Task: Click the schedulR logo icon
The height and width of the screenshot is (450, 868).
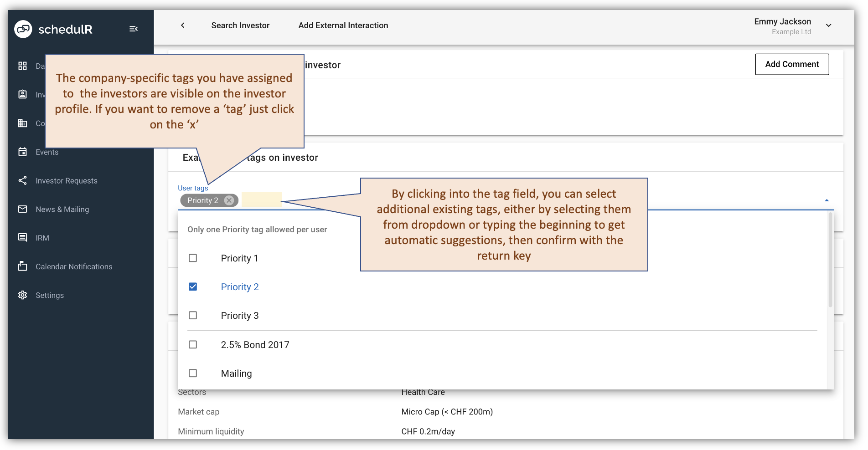Action: pos(22,29)
